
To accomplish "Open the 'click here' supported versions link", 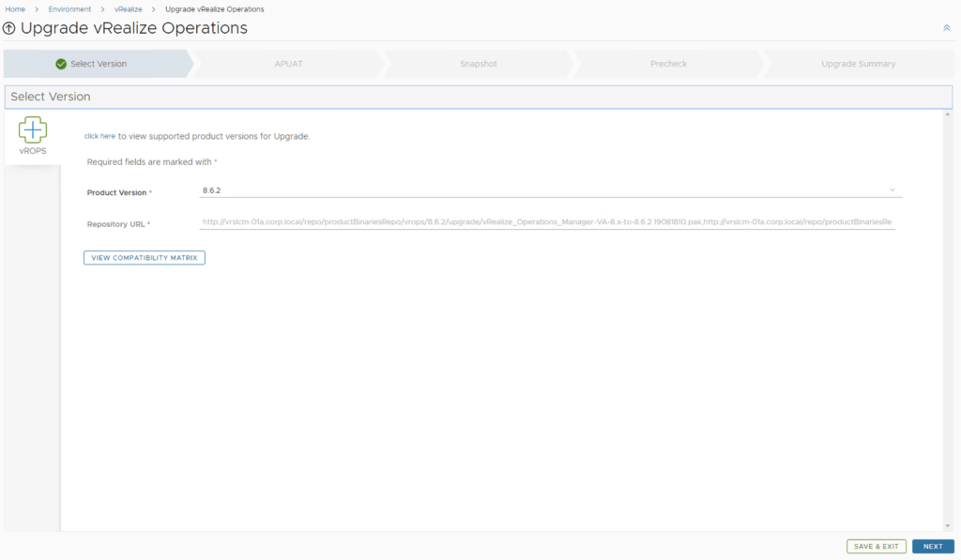I will point(99,136).
